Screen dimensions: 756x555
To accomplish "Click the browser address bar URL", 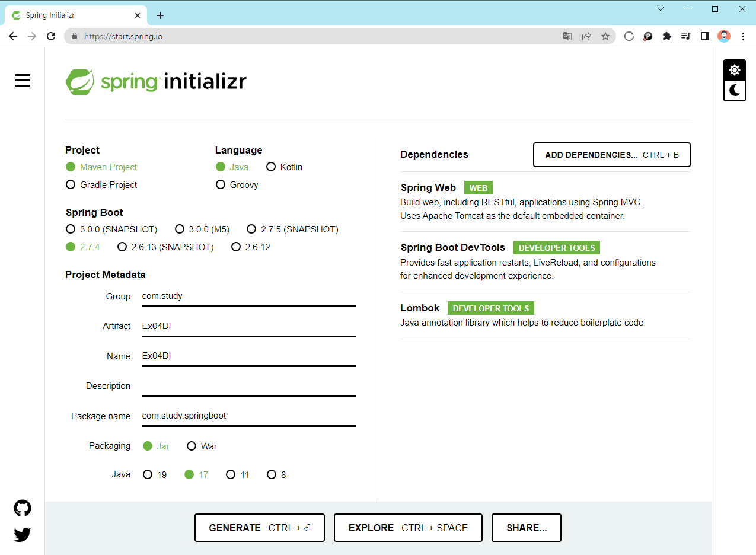I will (123, 36).
